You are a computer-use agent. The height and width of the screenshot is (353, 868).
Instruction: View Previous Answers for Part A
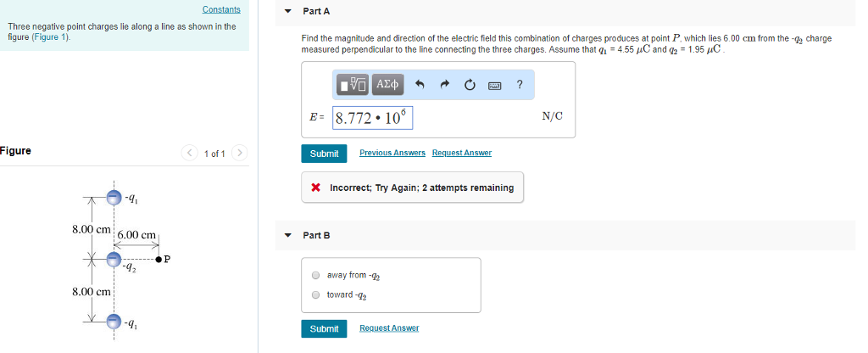coord(392,153)
